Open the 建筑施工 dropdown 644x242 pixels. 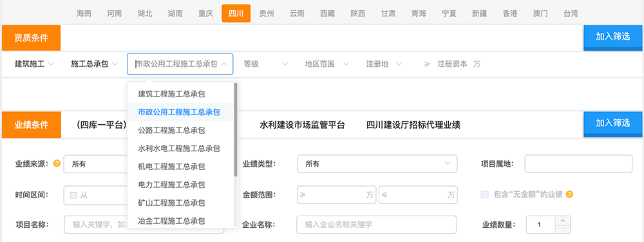tap(35, 64)
